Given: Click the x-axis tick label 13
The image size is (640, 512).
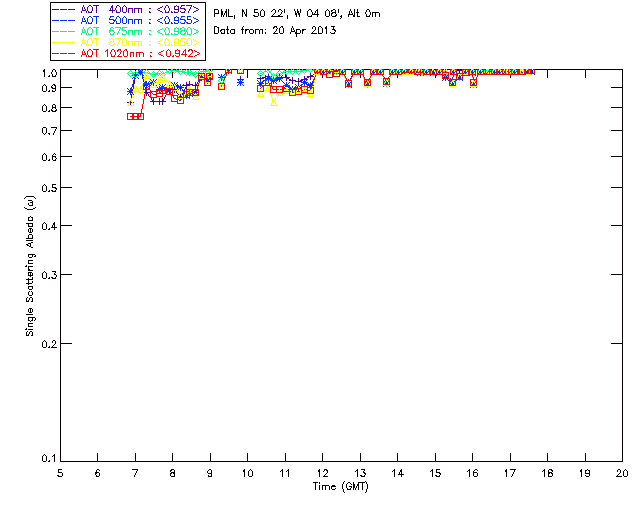Looking at the screenshot, I should coord(360,473).
